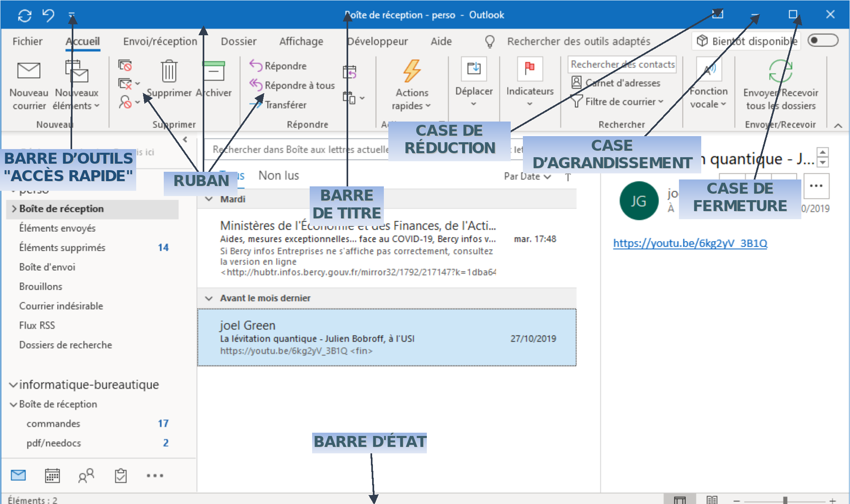Open the Customize Quick Access Toolbar arrow
Screen dimensions: 850x504
pos(72,15)
